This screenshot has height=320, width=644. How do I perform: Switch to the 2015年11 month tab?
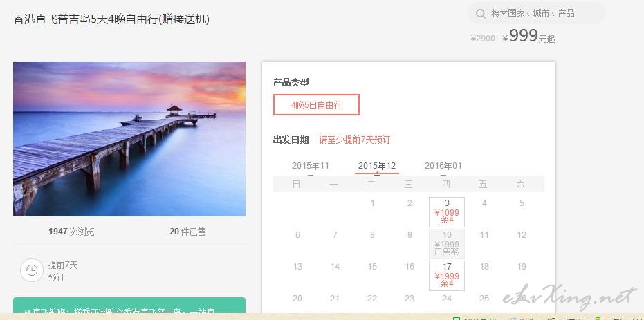pyautogui.click(x=310, y=166)
